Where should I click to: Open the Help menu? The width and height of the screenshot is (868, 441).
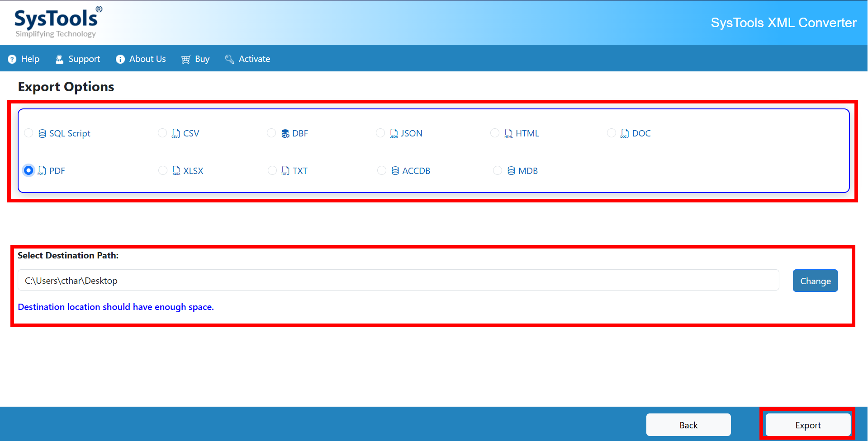24,59
